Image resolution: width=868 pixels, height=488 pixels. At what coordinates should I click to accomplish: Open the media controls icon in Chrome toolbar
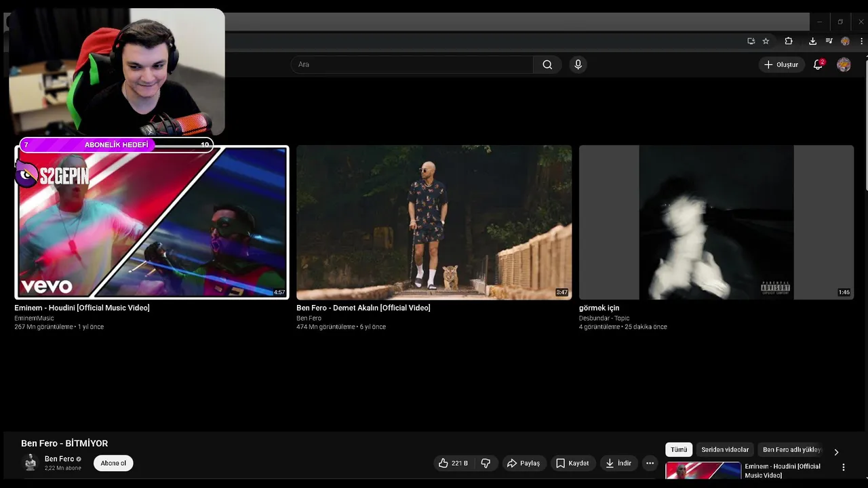829,41
